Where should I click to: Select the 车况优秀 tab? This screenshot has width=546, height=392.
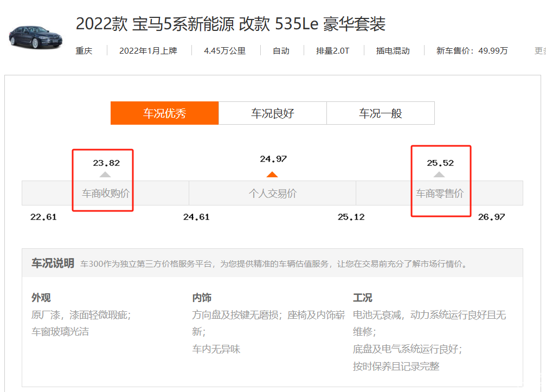[164, 113]
